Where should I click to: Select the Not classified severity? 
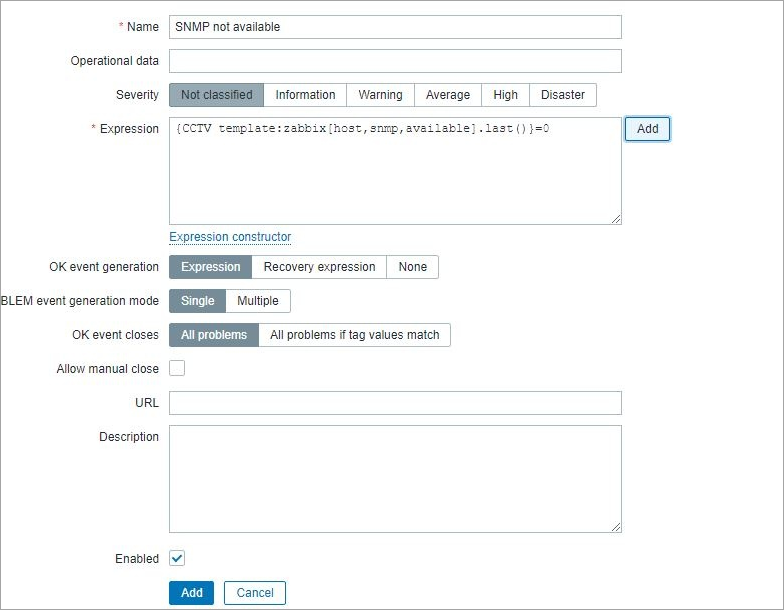point(216,95)
